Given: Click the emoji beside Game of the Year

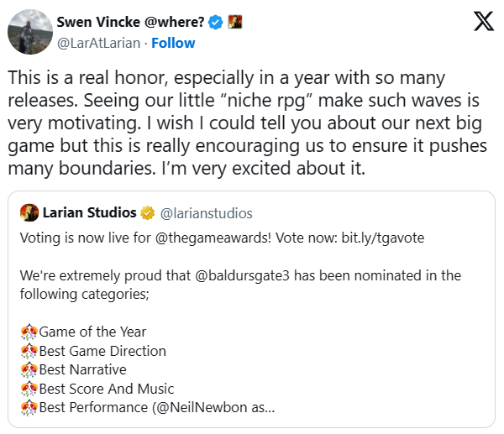Looking at the screenshot, I should [29, 332].
